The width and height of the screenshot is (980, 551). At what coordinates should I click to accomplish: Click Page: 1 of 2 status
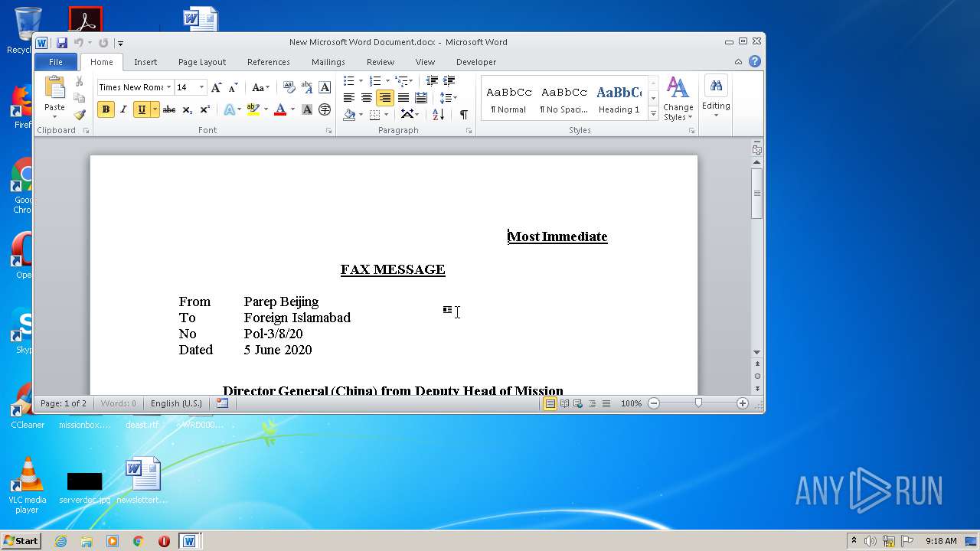coord(64,403)
